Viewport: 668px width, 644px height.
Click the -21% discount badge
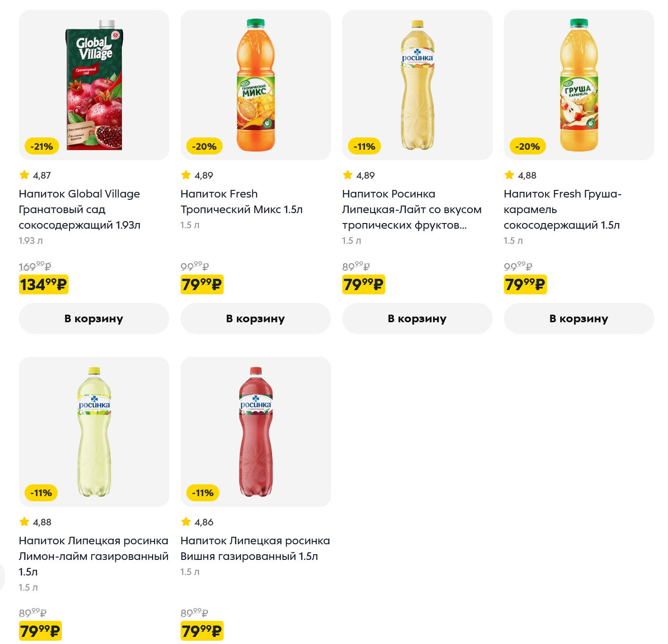click(42, 146)
